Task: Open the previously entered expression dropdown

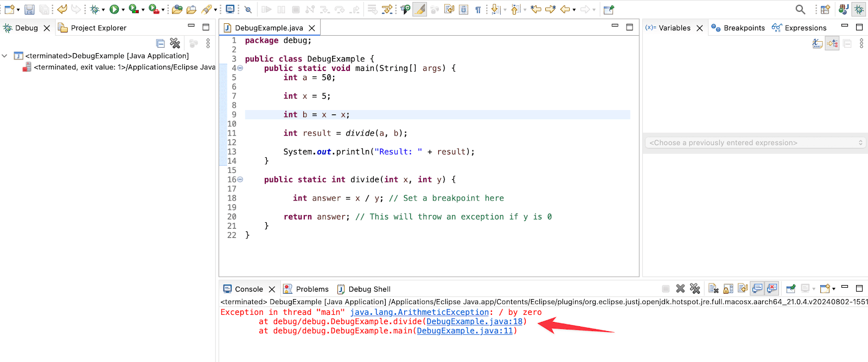Action: click(754, 143)
